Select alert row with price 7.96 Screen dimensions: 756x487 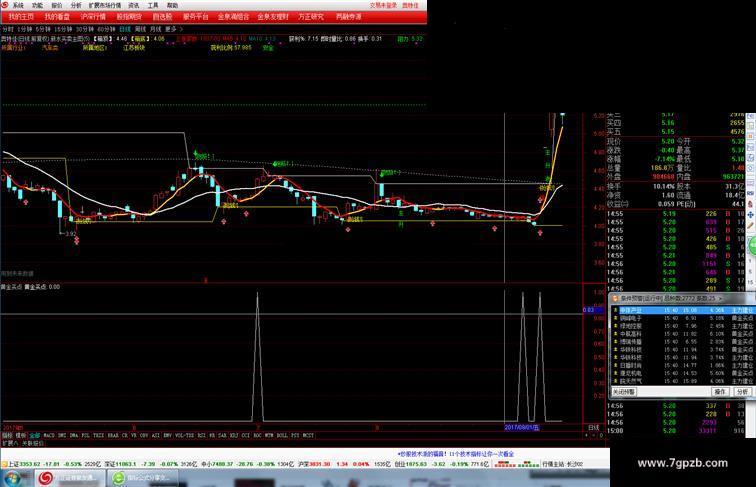tap(682, 326)
